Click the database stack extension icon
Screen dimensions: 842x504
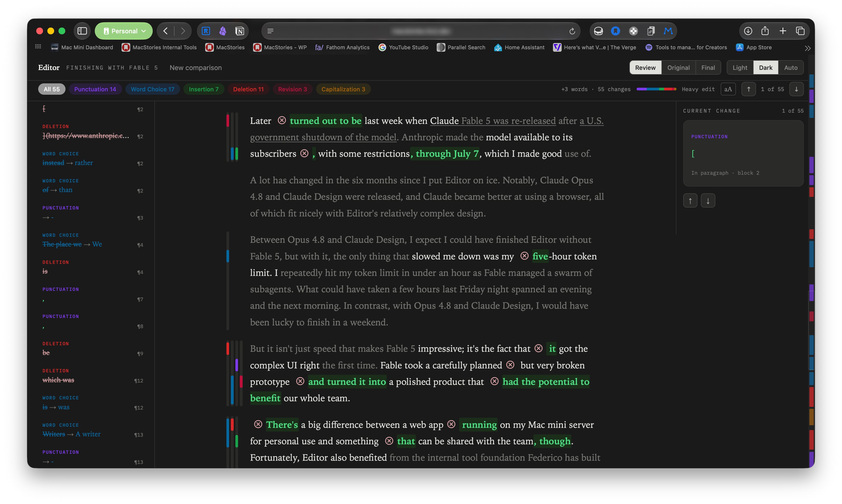coord(598,31)
